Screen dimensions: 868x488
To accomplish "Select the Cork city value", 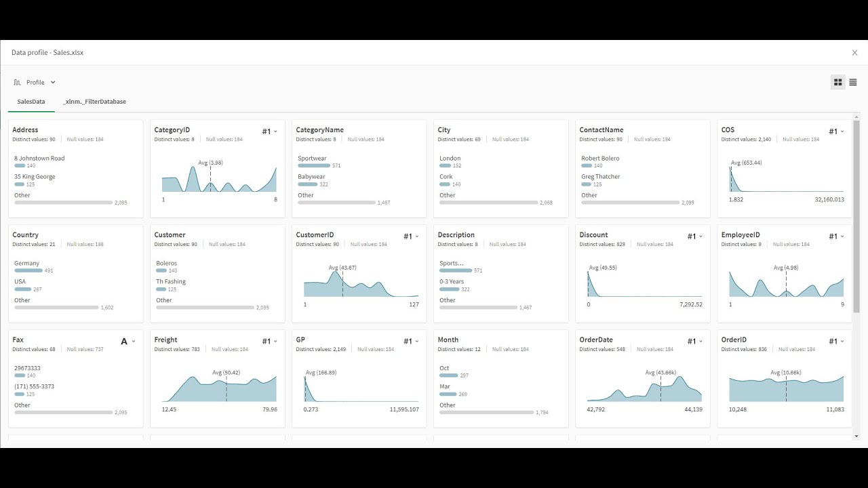I will (x=446, y=177).
